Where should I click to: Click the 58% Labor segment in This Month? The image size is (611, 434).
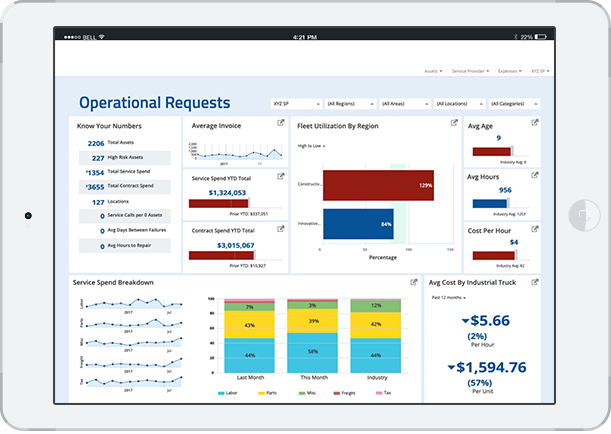tap(313, 353)
